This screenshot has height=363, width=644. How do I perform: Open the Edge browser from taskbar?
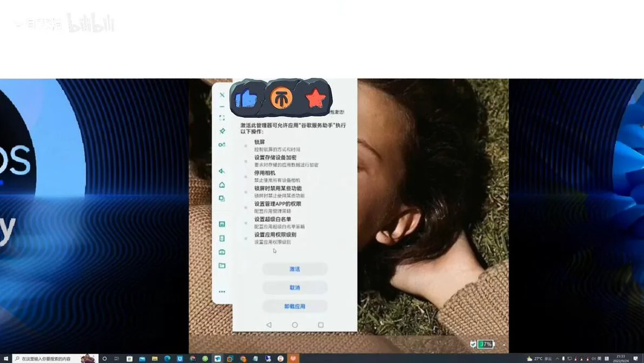167,359
